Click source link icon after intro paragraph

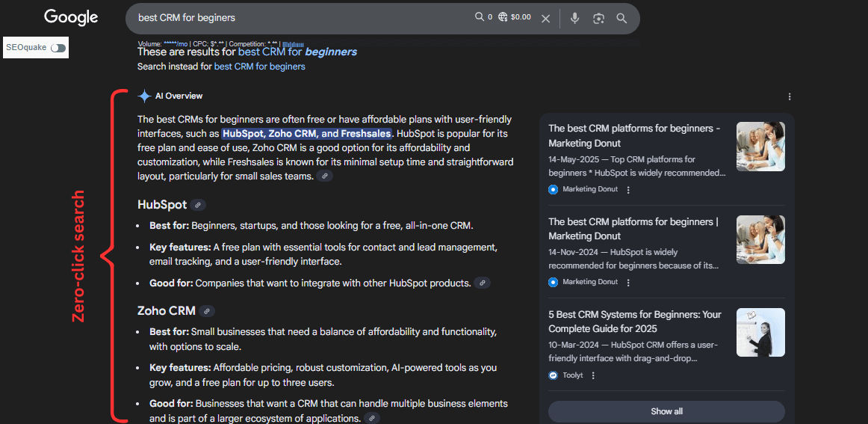point(325,176)
